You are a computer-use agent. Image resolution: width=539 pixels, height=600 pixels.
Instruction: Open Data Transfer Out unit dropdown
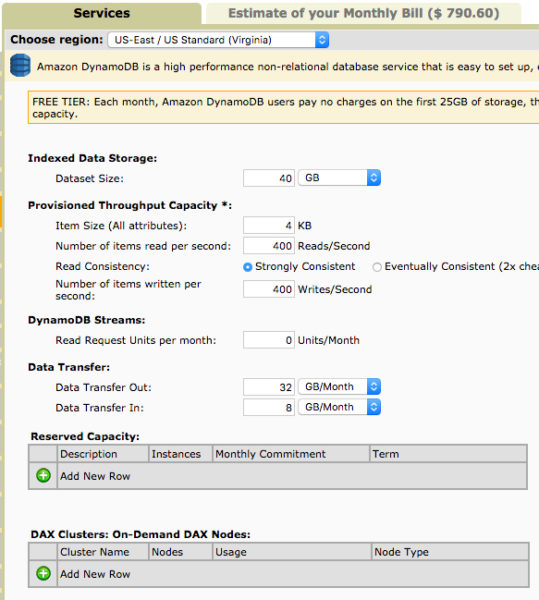click(x=339, y=386)
